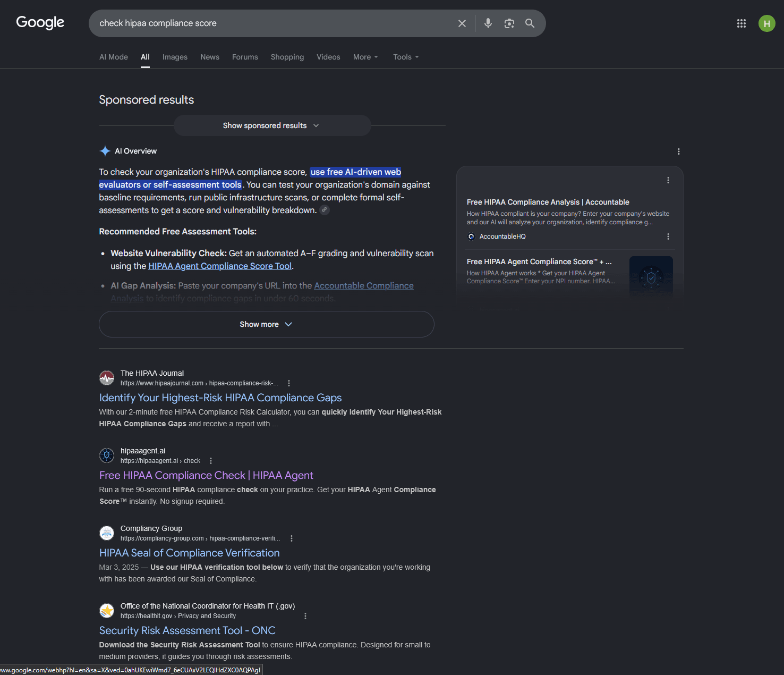Clear the search box text
This screenshot has height=675, width=784.
point(462,23)
